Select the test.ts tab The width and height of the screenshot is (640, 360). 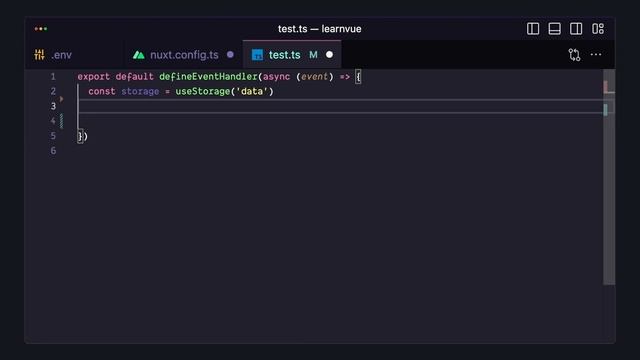point(292,55)
